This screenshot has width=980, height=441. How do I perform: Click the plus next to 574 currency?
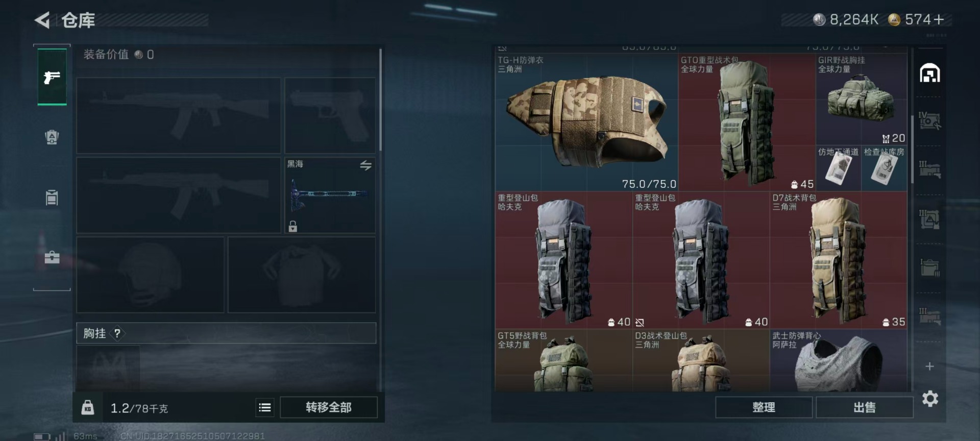(x=939, y=19)
